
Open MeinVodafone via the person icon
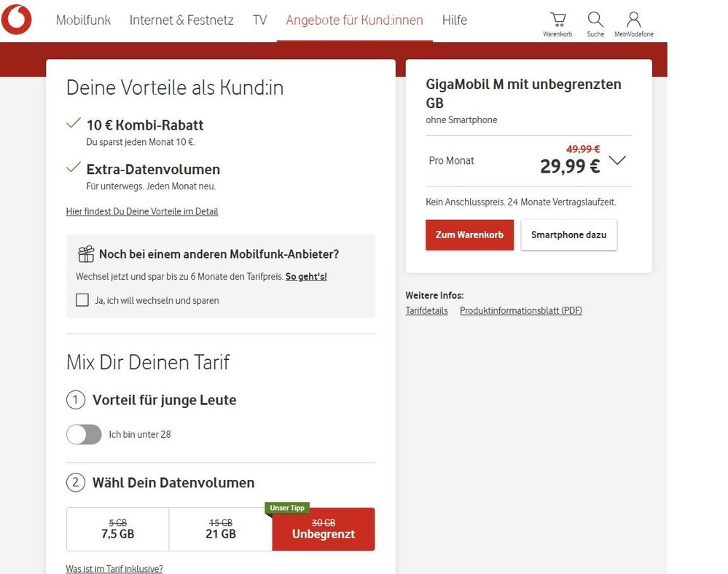633,17
